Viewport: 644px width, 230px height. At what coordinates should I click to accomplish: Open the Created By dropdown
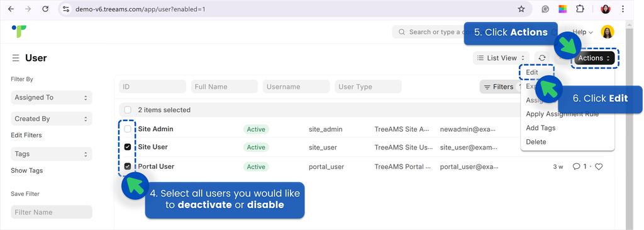(52, 118)
